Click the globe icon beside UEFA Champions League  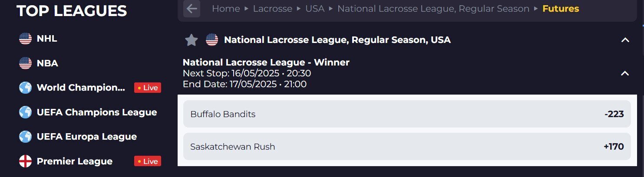pos(26,112)
